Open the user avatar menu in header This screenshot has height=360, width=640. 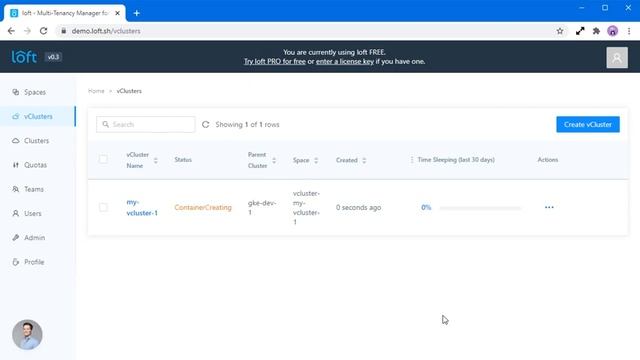click(x=617, y=58)
